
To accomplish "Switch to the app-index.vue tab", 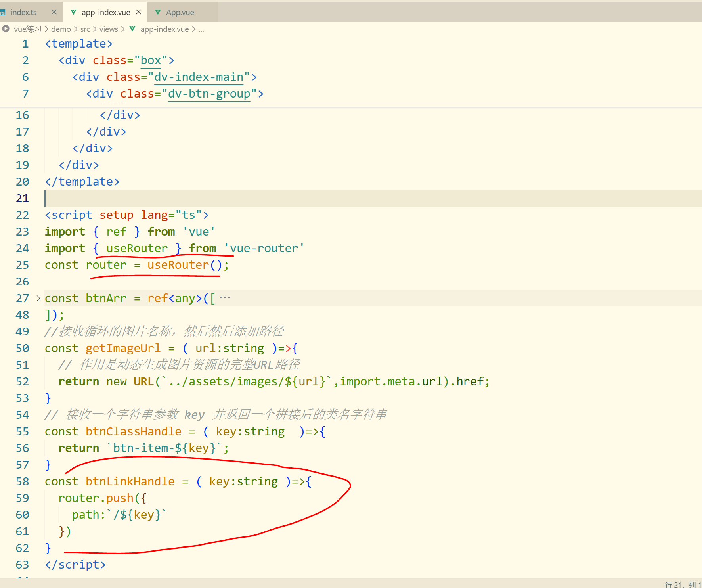I will (105, 12).
